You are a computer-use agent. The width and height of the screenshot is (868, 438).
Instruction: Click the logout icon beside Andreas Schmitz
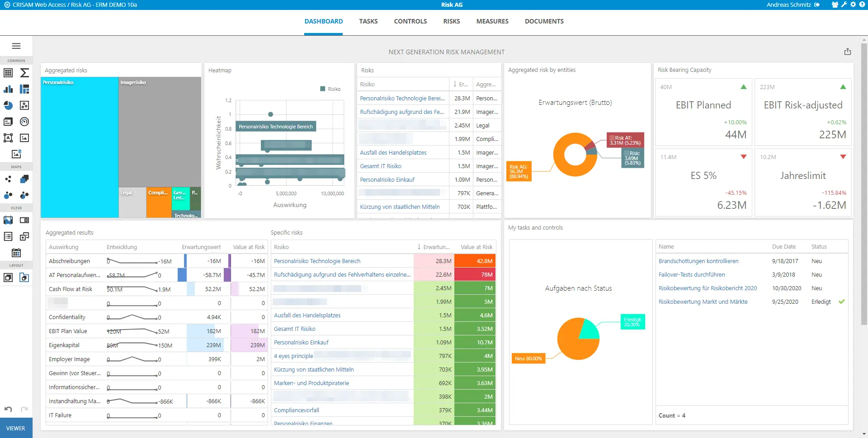[x=817, y=5]
